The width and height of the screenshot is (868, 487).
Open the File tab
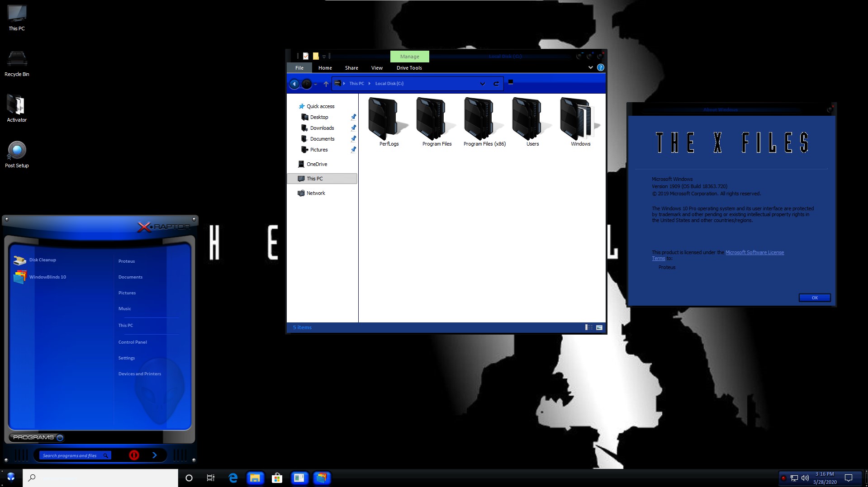pos(299,68)
